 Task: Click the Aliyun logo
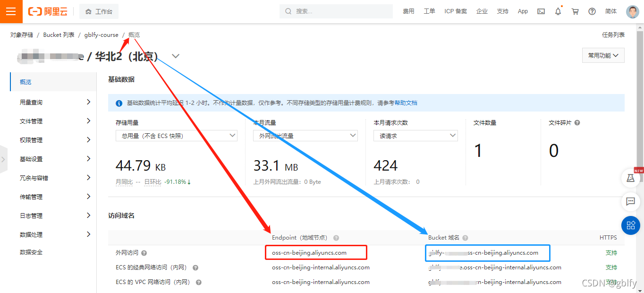(47, 11)
